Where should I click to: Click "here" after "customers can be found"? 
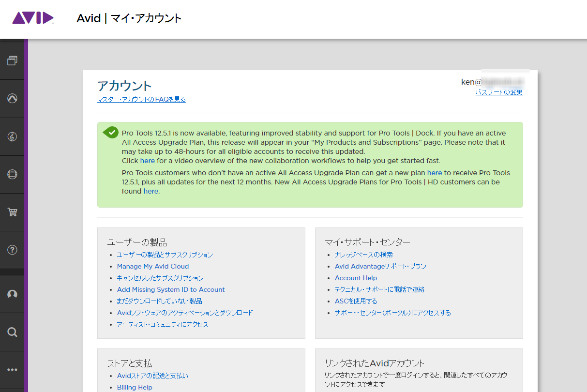(x=151, y=191)
